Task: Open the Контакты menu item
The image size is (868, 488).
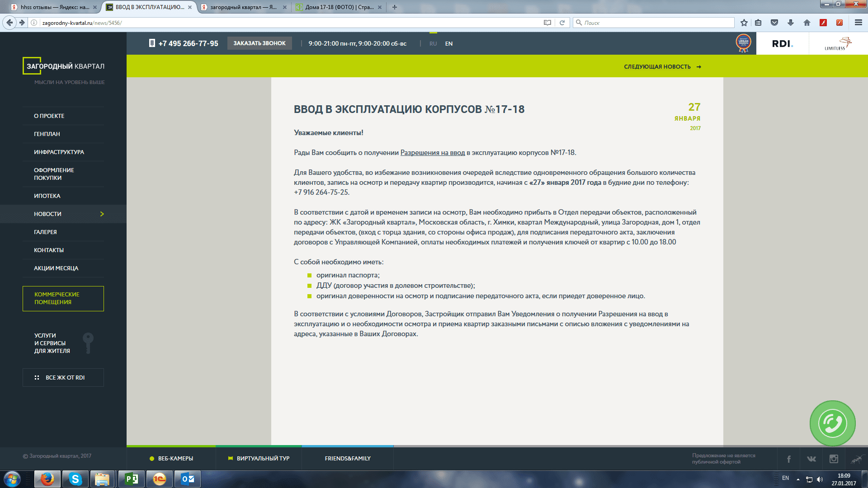Action: pyautogui.click(x=49, y=250)
